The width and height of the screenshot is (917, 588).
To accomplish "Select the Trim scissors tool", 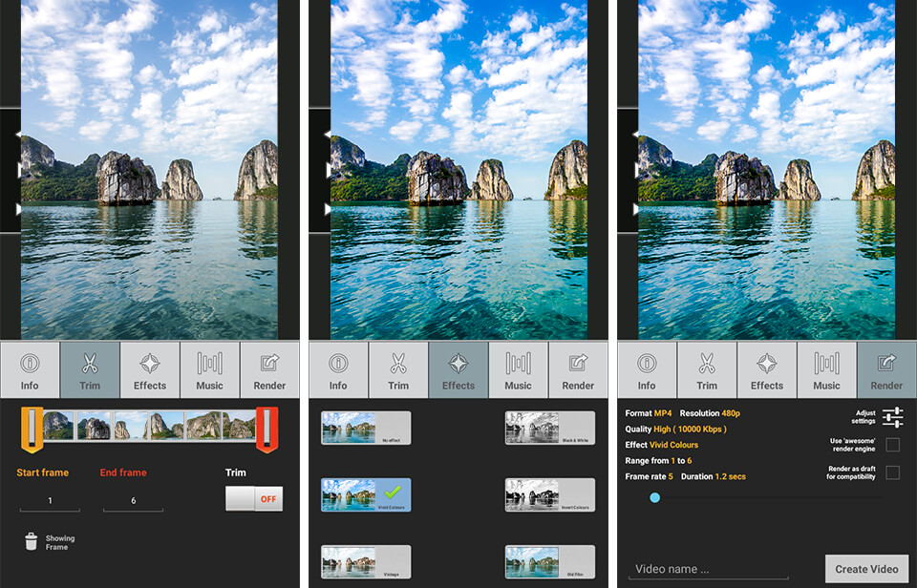I will pos(89,369).
